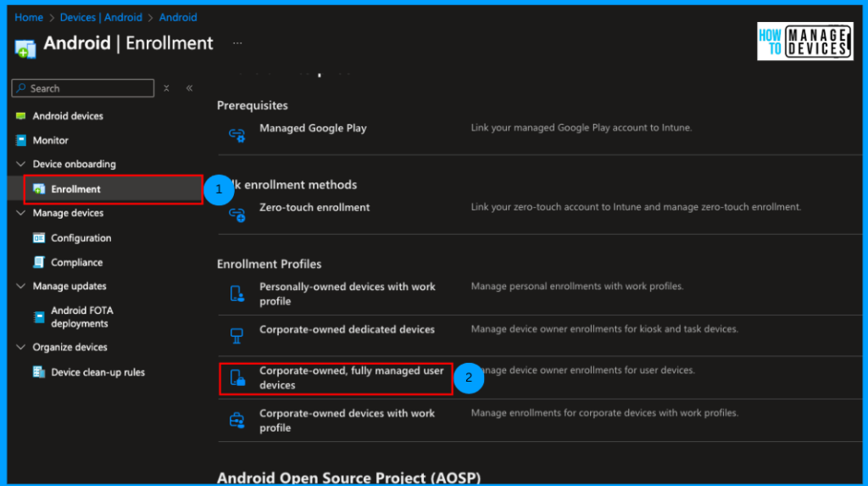Select Android FOTA deployments in sidebar
The image size is (868, 486).
tap(82, 317)
